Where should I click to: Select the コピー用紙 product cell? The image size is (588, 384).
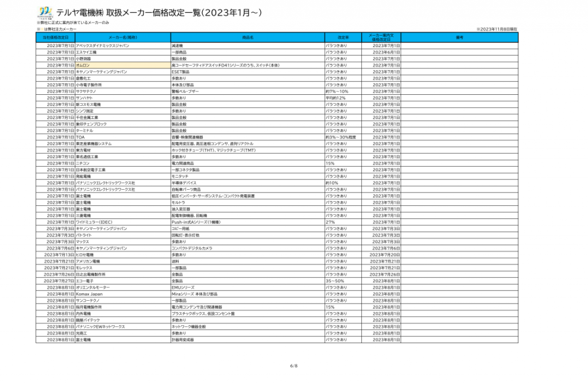pyautogui.click(x=247, y=229)
